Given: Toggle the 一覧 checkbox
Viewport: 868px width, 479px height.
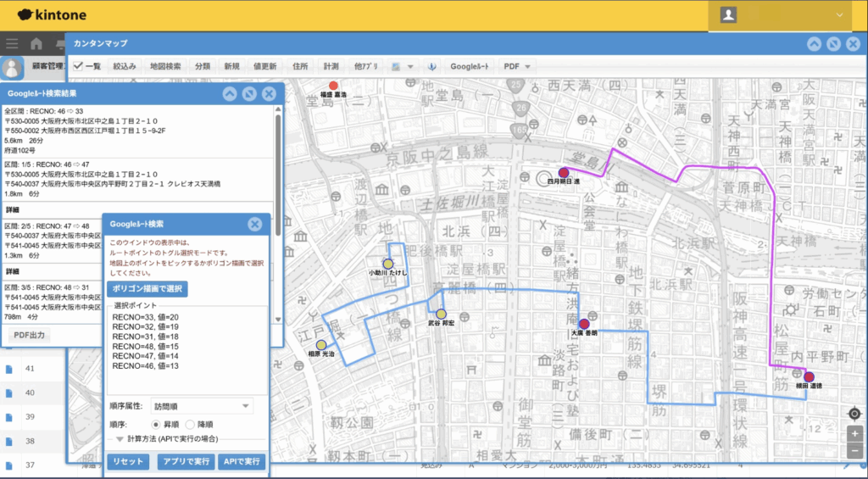Looking at the screenshot, I should click(x=78, y=66).
